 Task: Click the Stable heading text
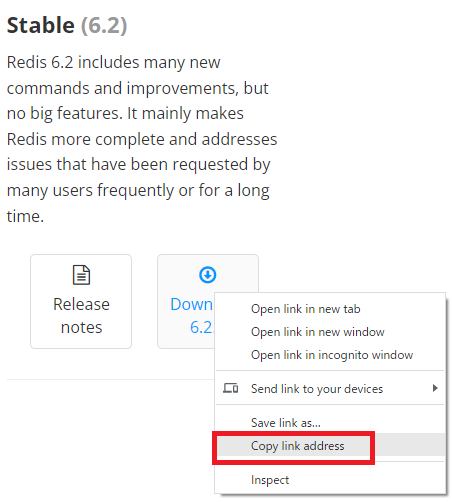click(41, 25)
